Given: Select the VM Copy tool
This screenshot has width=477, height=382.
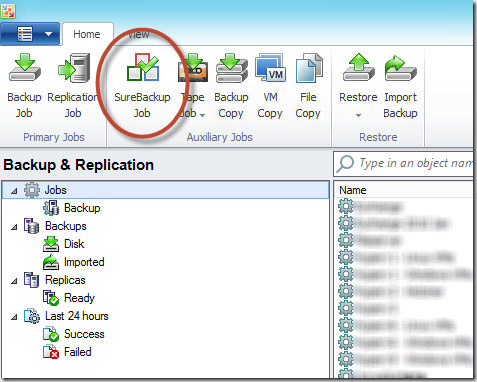Looking at the screenshot, I should pyautogui.click(x=270, y=68).
